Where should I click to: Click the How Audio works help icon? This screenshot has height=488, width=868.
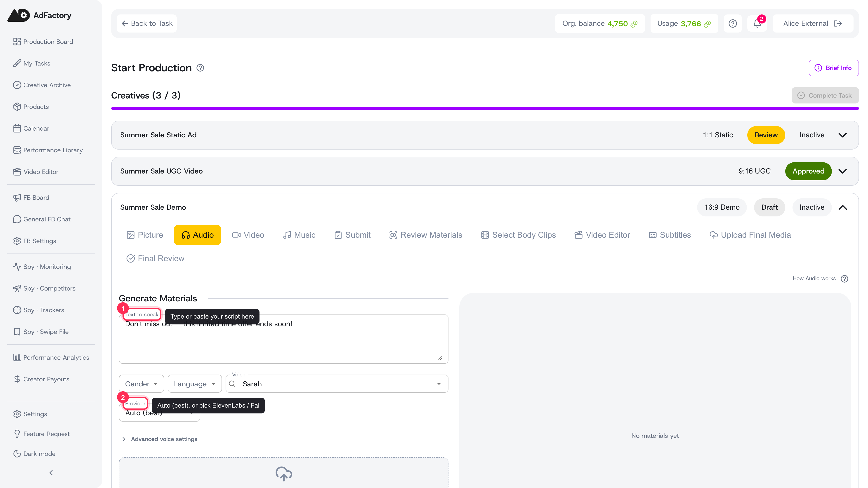(x=844, y=279)
